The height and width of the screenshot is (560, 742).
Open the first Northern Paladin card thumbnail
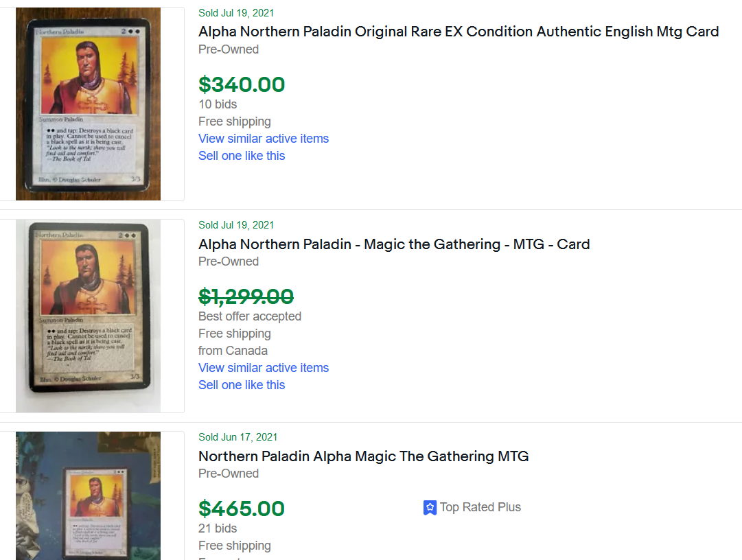click(x=88, y=104)
